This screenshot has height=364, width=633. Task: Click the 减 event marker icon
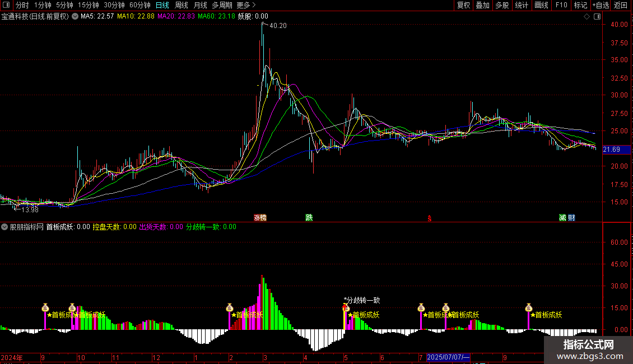click(x=562, y=218)
